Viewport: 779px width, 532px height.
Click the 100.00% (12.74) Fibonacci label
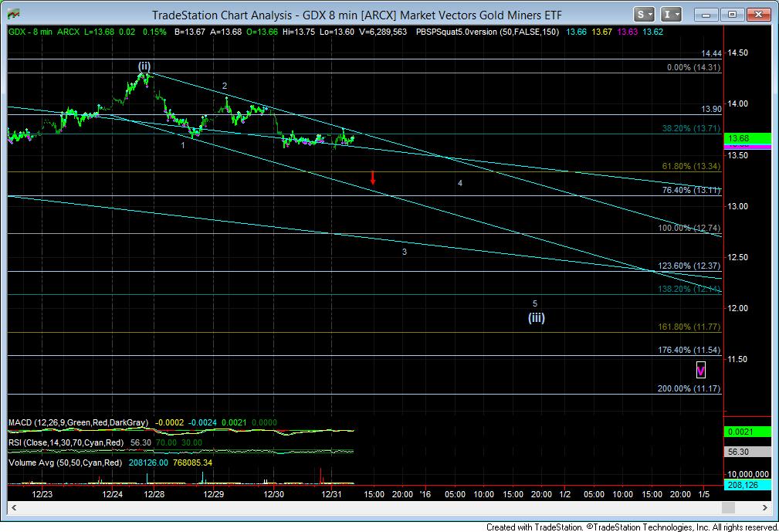click(689, 228)
